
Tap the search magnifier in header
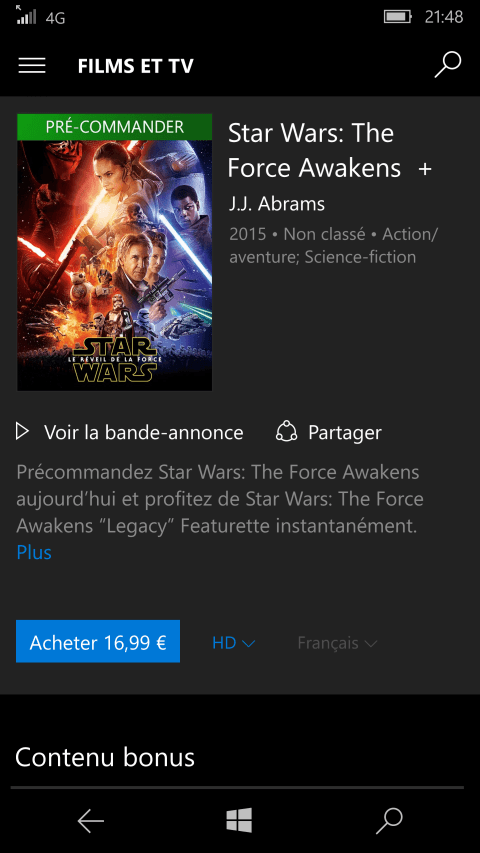tap(448, 65)
